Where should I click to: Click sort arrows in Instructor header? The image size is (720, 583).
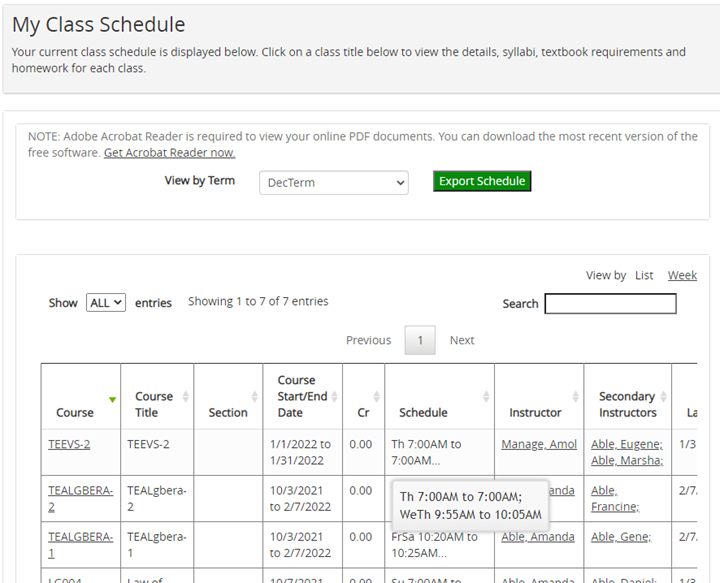click(576, 397)
